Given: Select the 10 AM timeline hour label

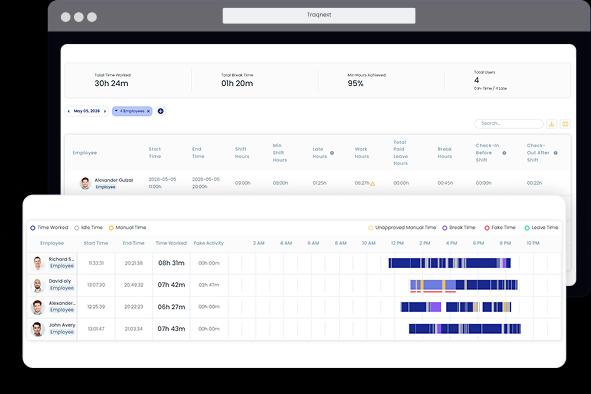Looking at the screenshot, I should 369,243.
